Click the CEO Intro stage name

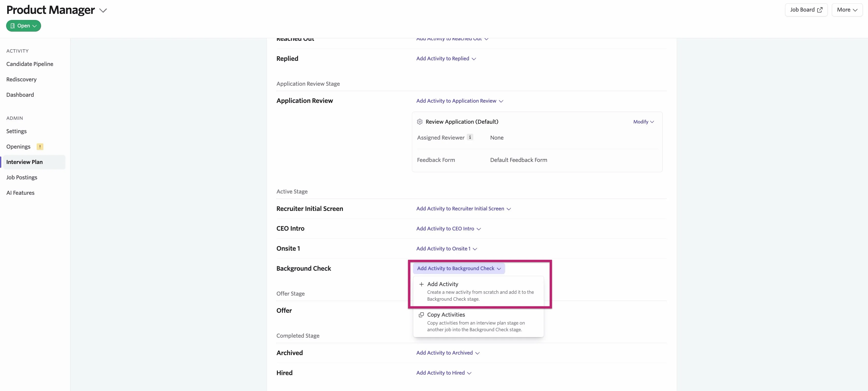click(290, 229)
